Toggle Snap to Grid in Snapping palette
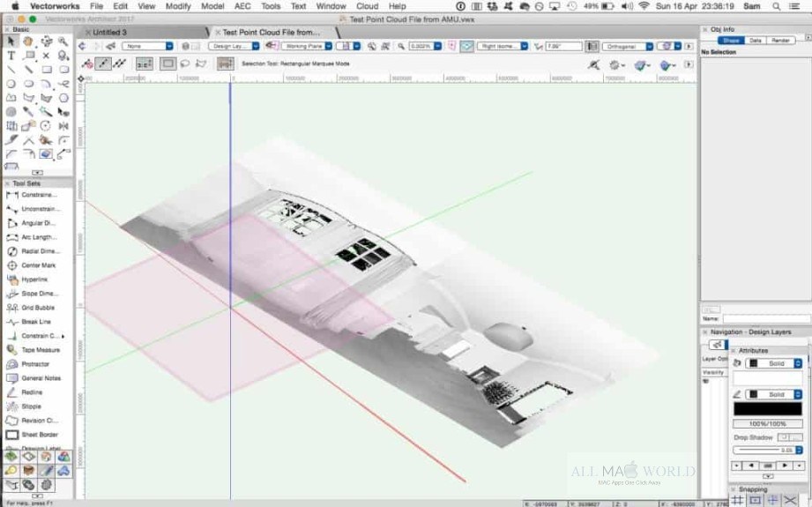The image size is (812, 507). tap(737, 500)
